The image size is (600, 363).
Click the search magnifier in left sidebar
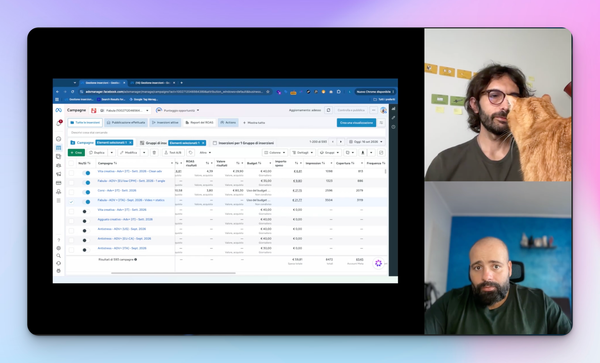tap(59, 256)
